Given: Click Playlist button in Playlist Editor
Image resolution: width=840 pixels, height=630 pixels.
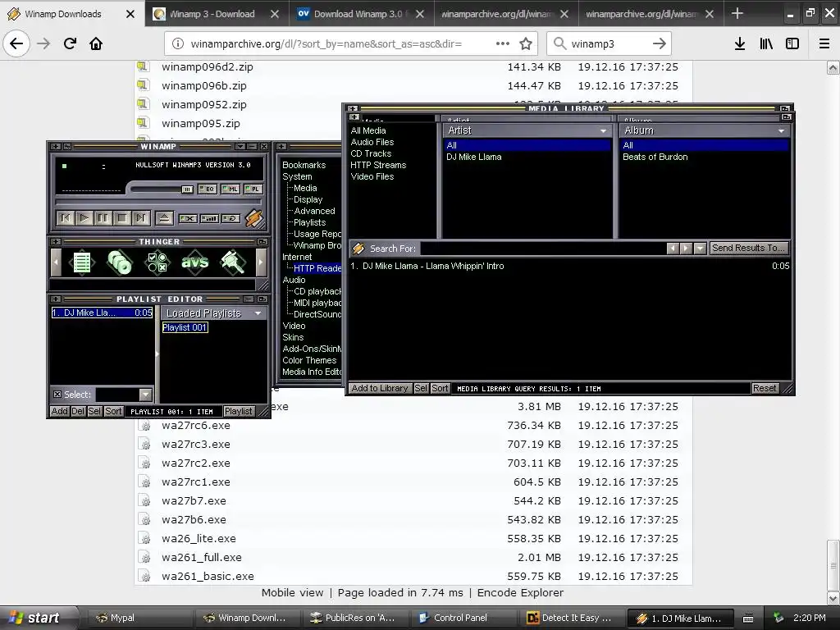Looking at the screenshot, I should pos(239,412).
